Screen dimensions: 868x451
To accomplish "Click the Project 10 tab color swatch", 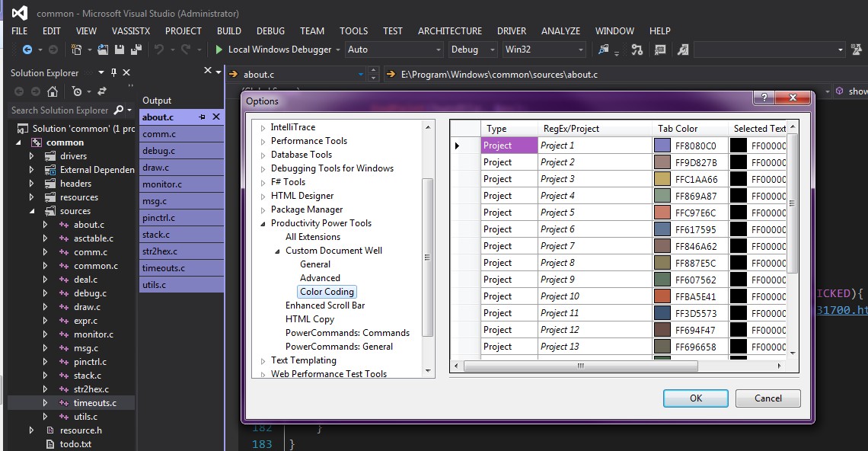I will pyautogui.click(x=662, y=296).
